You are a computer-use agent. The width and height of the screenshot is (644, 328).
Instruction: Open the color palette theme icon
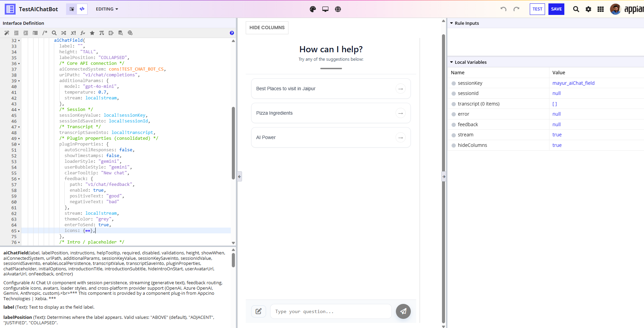313,9
